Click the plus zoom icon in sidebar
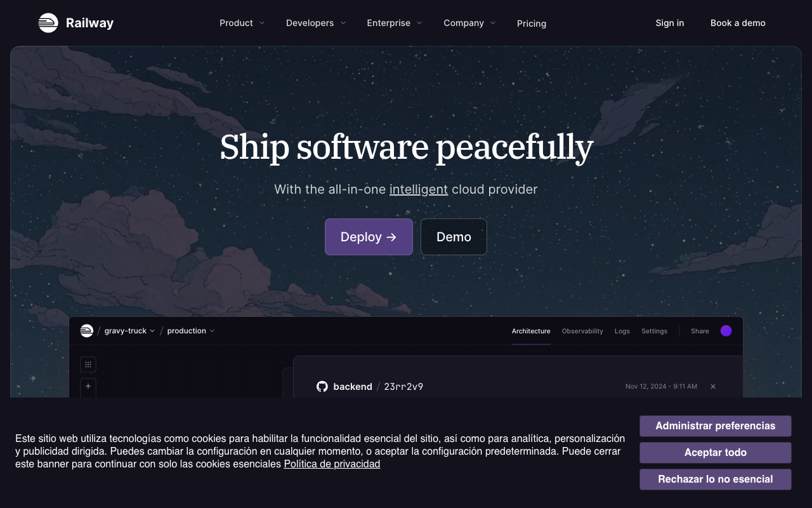The image size is (812, 508). (x=88, y=385)
